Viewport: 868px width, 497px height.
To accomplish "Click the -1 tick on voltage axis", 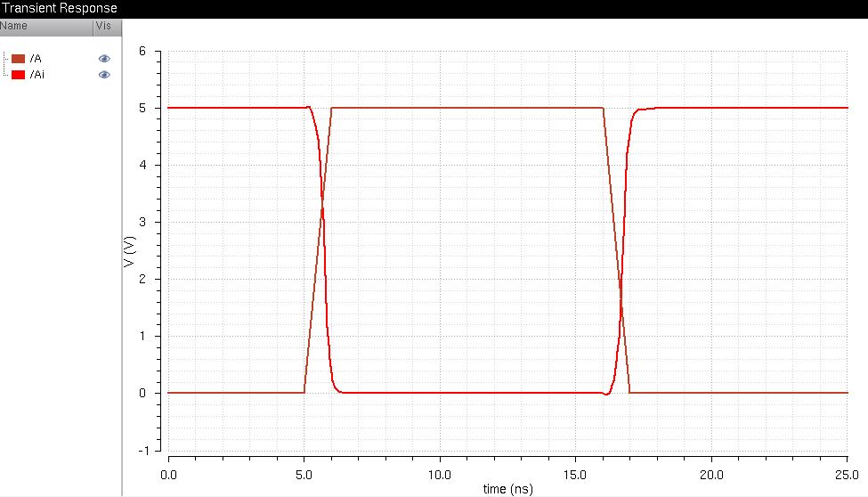I will 144,451.
